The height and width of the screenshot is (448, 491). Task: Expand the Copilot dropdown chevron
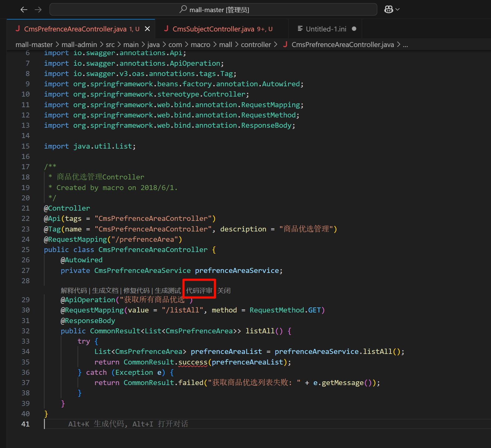pyautogui.click(x=398, y=10)
